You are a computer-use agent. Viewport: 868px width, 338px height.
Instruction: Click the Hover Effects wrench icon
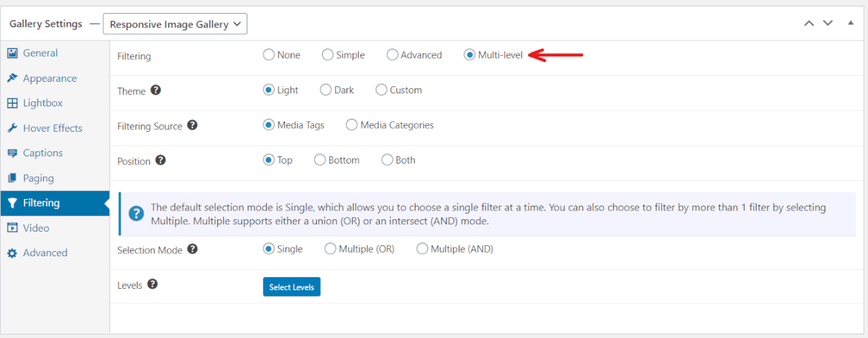pos(12,128)
